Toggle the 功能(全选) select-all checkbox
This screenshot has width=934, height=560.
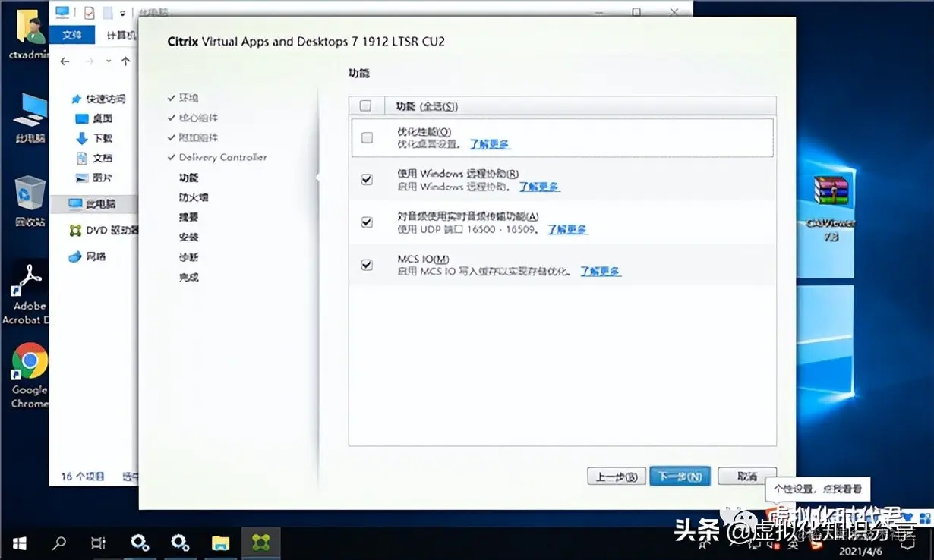[365, 105]
